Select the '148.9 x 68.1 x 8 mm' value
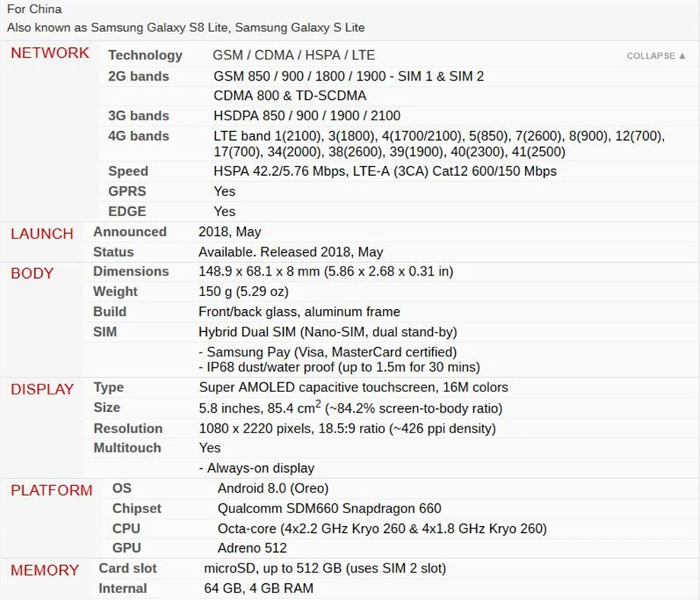The height and width of the screenshot is (600, 700). tap(326, 271)
